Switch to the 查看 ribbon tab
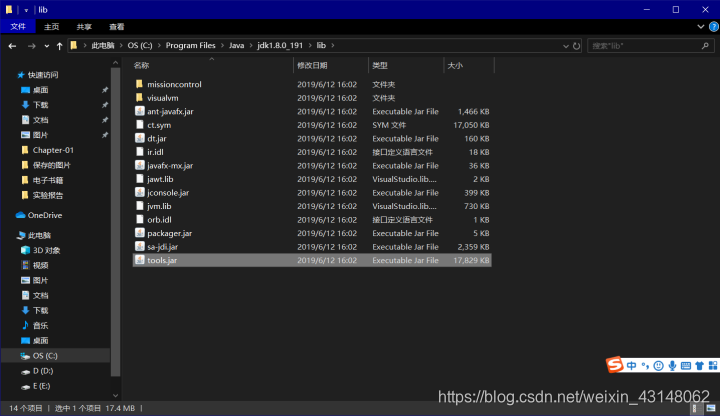720x416 pixels. click(117, 27)
